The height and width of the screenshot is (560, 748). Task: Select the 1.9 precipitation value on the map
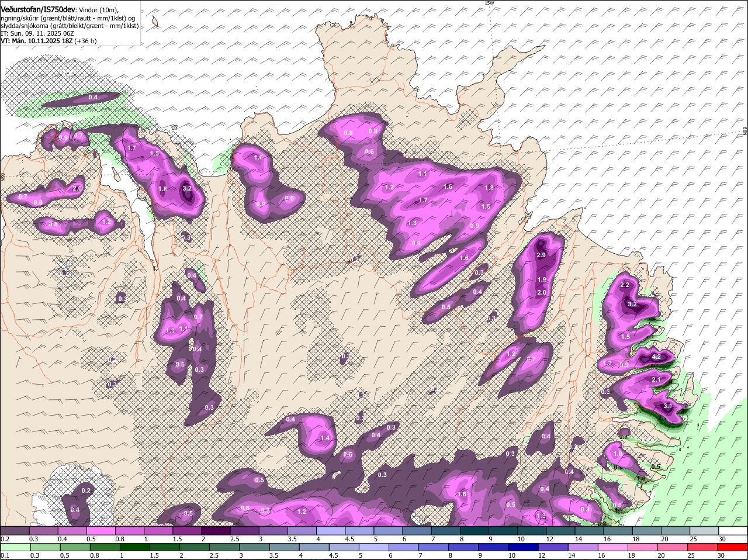[x=542, y=279]
